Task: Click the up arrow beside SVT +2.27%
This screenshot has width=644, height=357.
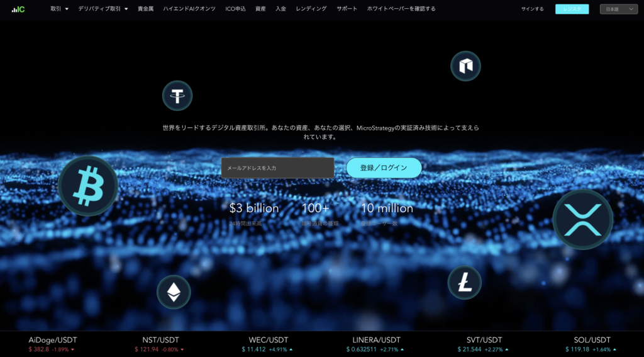Action: 508,349
